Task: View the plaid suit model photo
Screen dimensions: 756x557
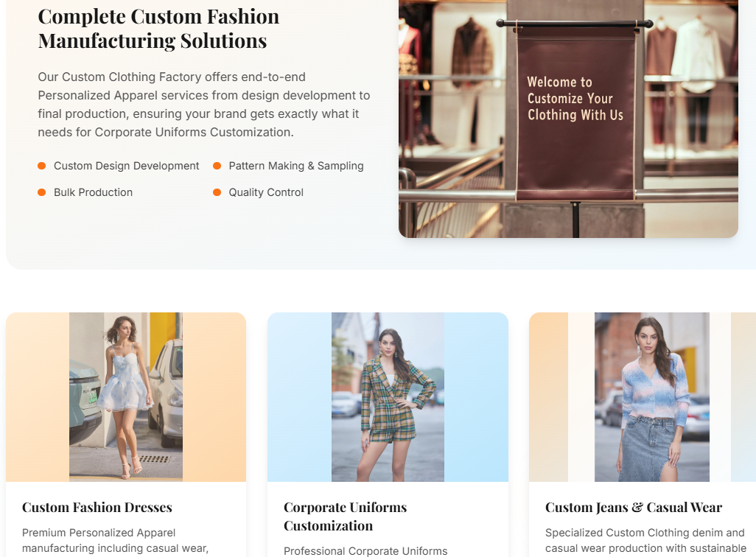Action: pos(388,396)
